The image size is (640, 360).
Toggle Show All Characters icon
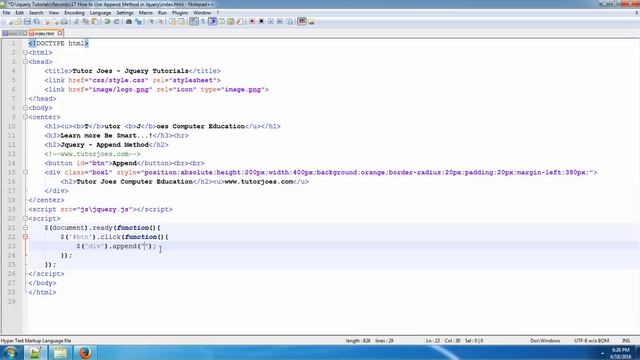click(x=202, y=22)
